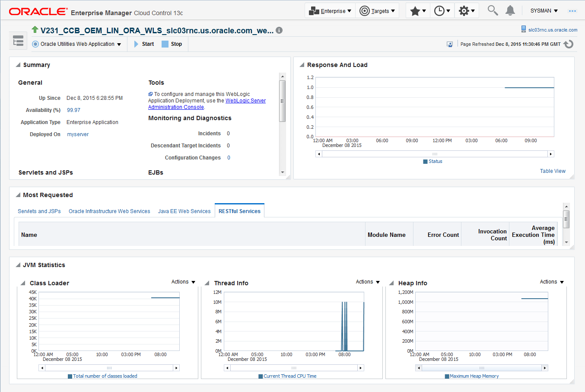
Task: Click Summary panel scrollbar up arrow
Action: (283, 76)
